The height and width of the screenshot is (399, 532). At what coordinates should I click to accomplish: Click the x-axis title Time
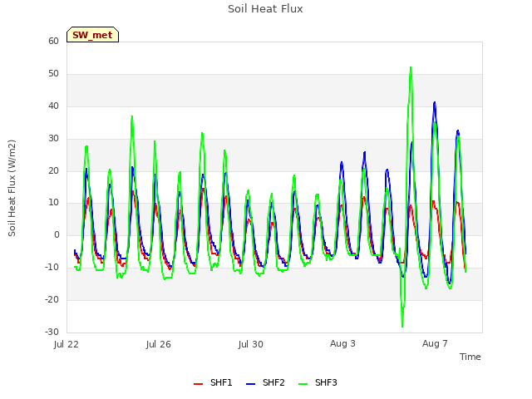470,357
